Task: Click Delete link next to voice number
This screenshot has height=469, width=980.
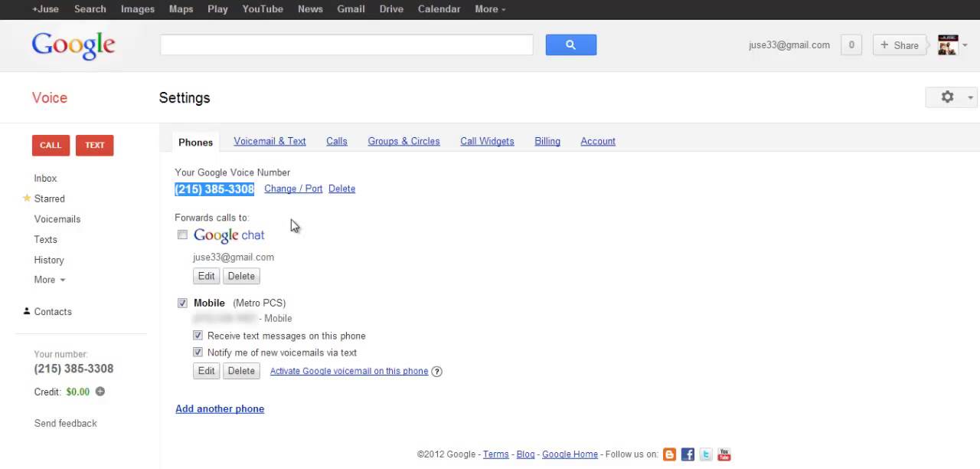Action: [x=341, y=189]
